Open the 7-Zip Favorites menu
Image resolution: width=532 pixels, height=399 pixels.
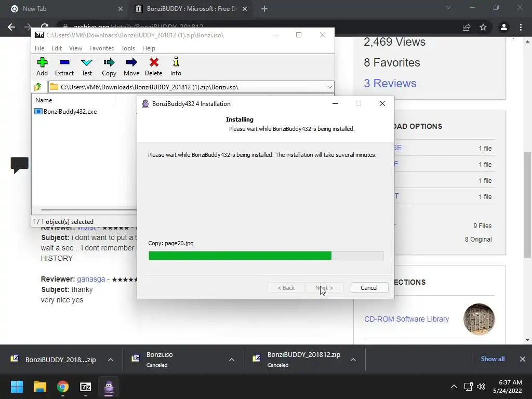tap(101, 48)
